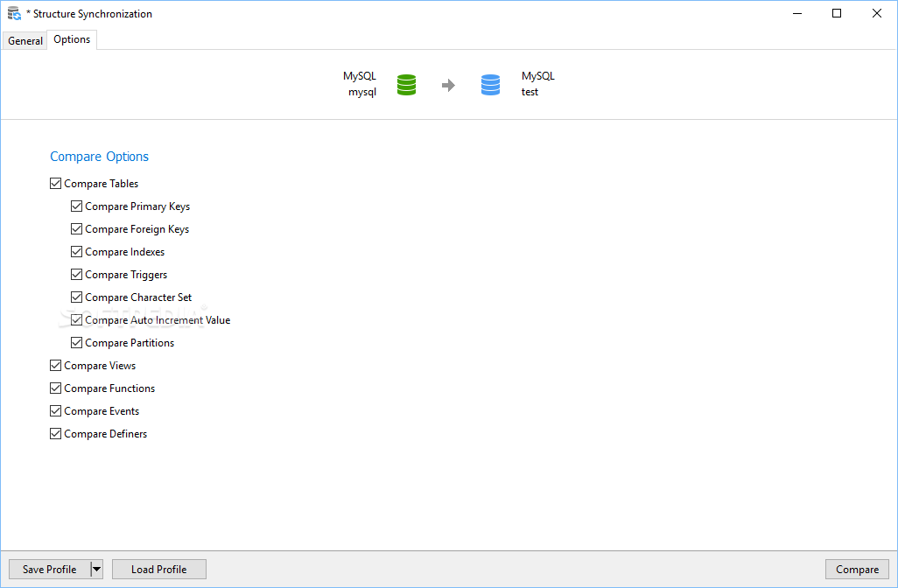
Task: Toggle Compare Foreign Keys checkbox
Action: point(76,229)
